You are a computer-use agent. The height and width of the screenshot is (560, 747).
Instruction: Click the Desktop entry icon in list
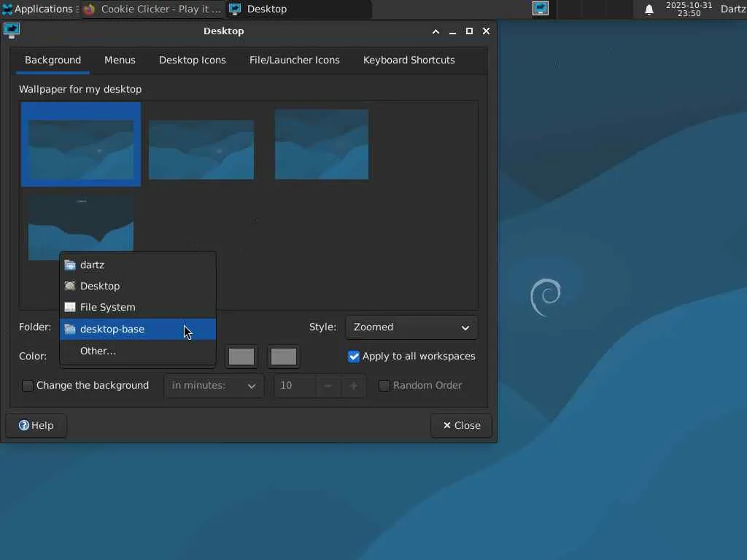[70, 286]
